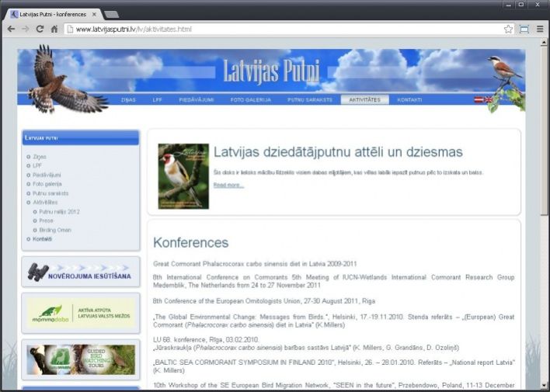Close the Latvijas Putni browser tab
550x392 pixels.
94,15
